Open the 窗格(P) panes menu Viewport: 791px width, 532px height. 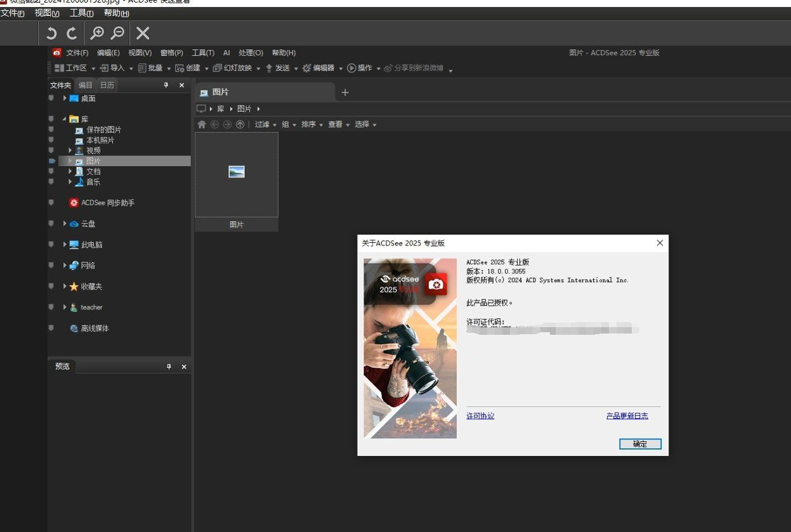[172, 53]
